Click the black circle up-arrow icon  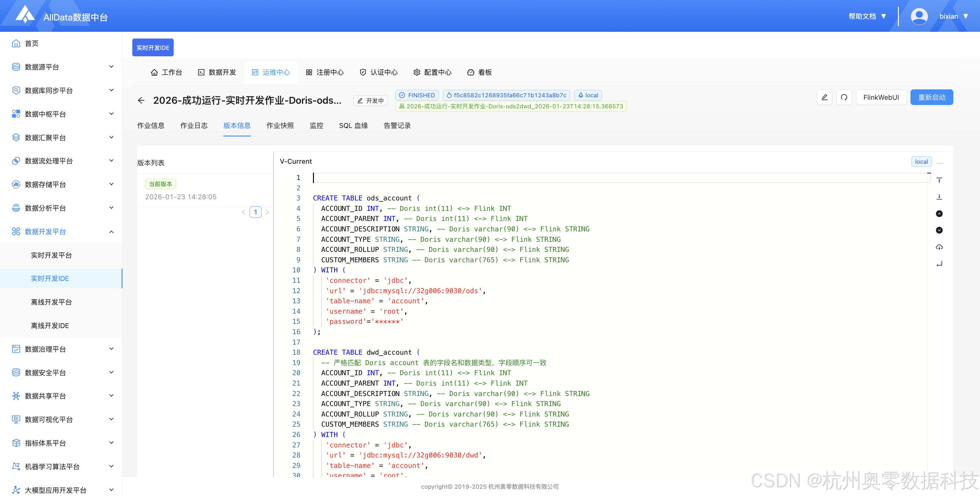939,214
